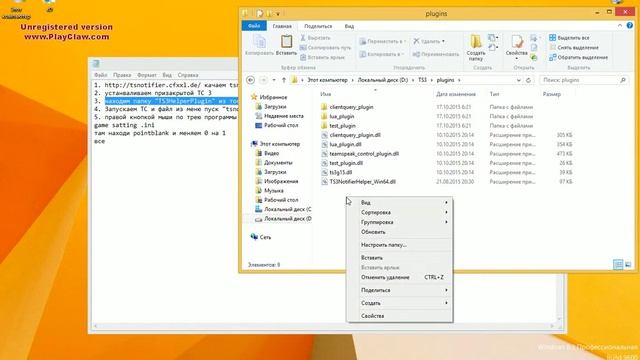Select TS3NotifierHelper_Win64.dll file
Viewport: 640px width, 360px height.
pyautogui.click(x=358, y=182)
